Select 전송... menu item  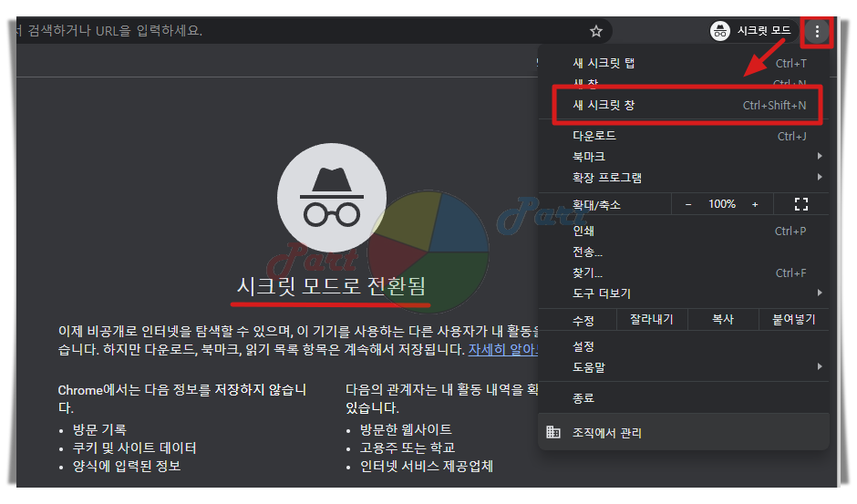[683, 252]
